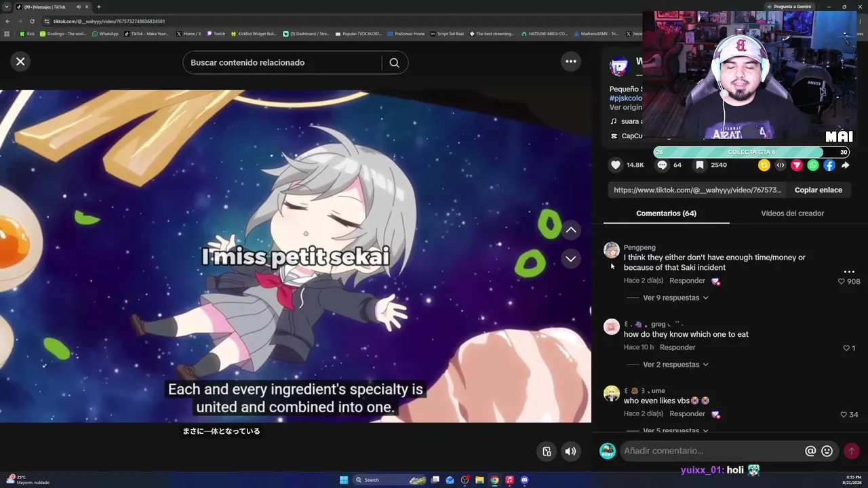
Task: Reload the page with the refresh icon
Action: [32, 21]
